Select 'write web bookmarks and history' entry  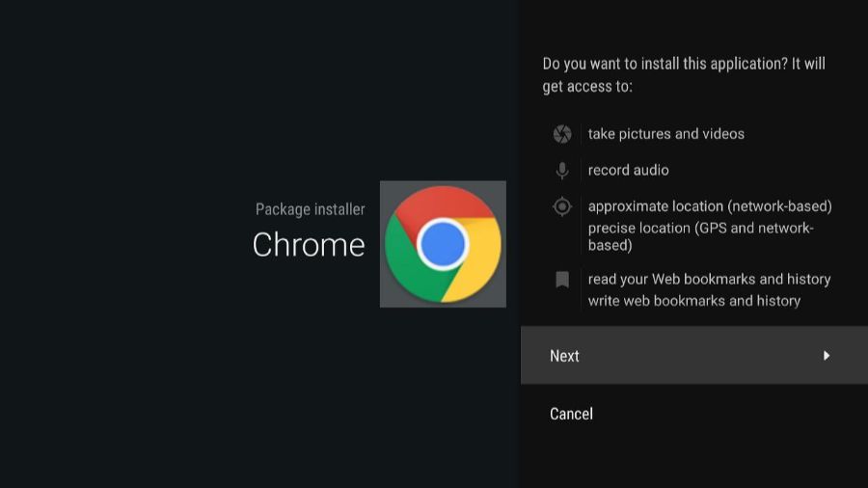(693, 301)
